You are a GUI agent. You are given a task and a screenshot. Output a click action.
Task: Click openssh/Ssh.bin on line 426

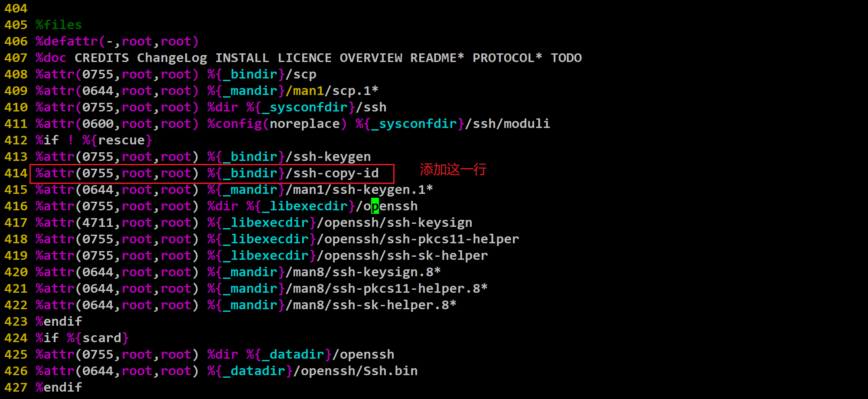359,371
